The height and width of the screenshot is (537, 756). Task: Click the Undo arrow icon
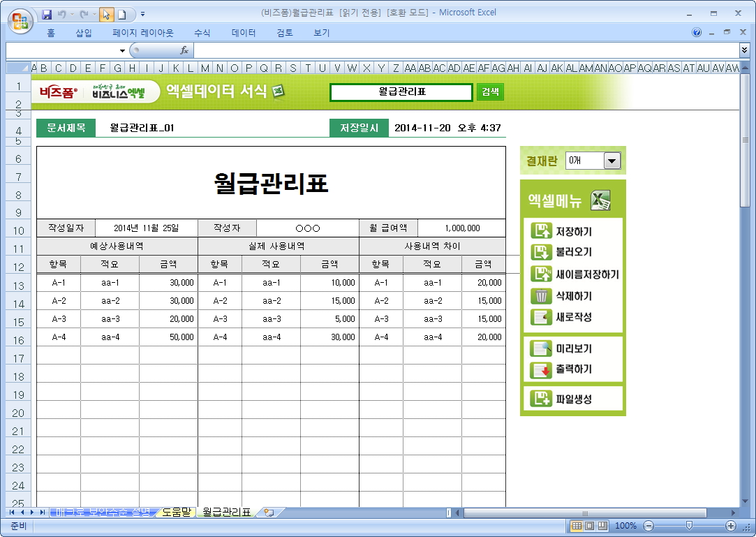click(x=62, y=14)
